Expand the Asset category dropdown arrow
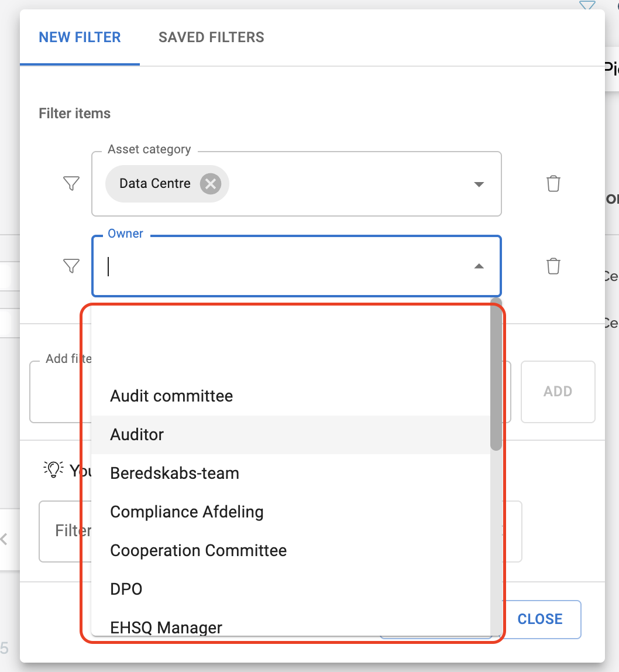 (479, 184)
